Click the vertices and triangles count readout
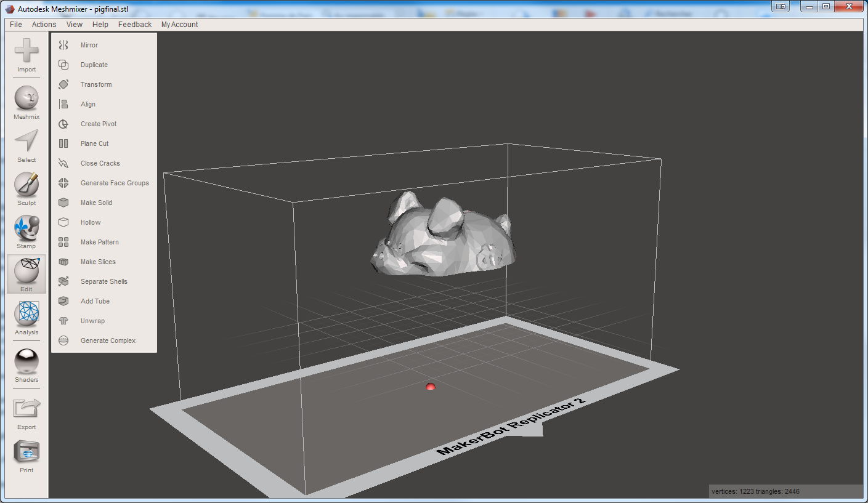 [x=755, y=491]
